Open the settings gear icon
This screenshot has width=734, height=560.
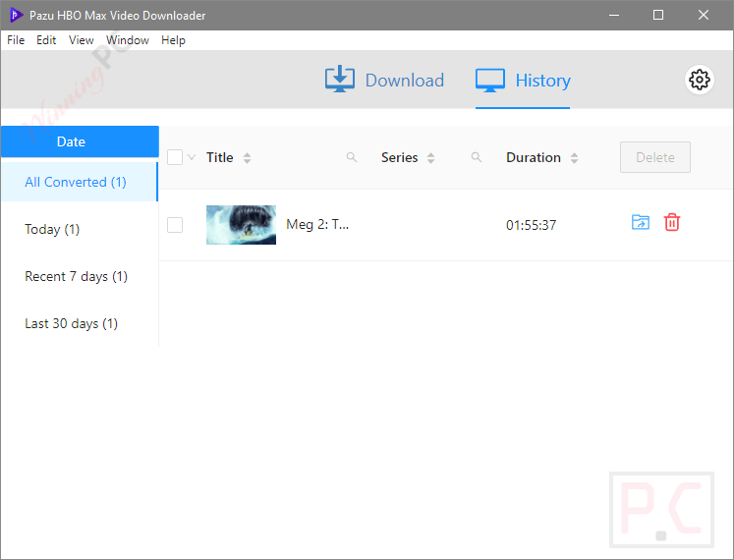coord(700,80)
